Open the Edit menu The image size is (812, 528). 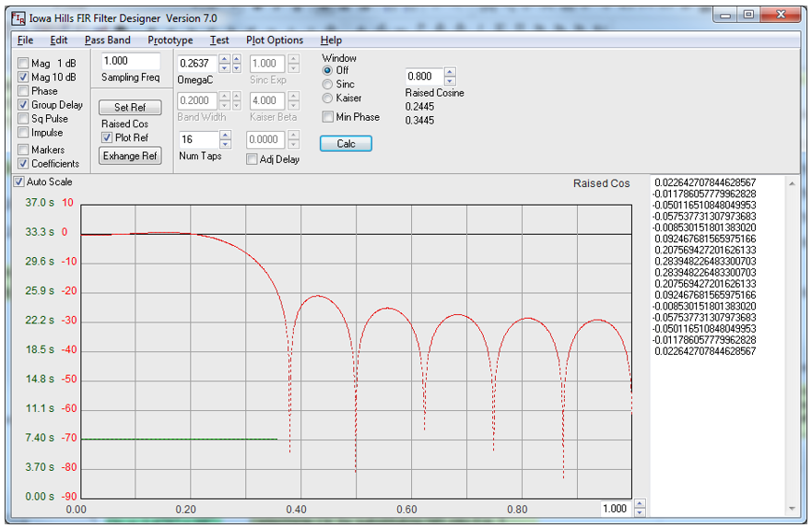pos(58,41)
